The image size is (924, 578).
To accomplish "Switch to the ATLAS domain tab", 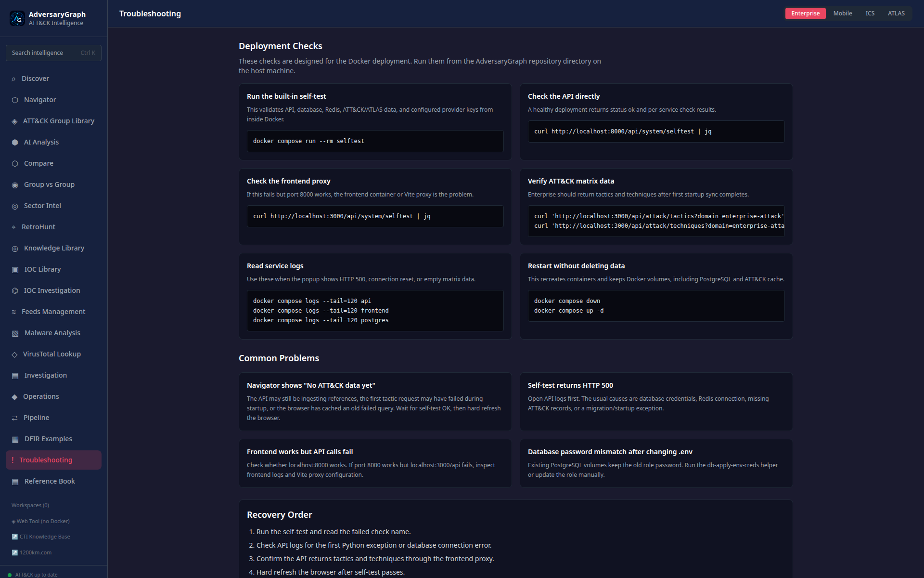I will point(896,13).
